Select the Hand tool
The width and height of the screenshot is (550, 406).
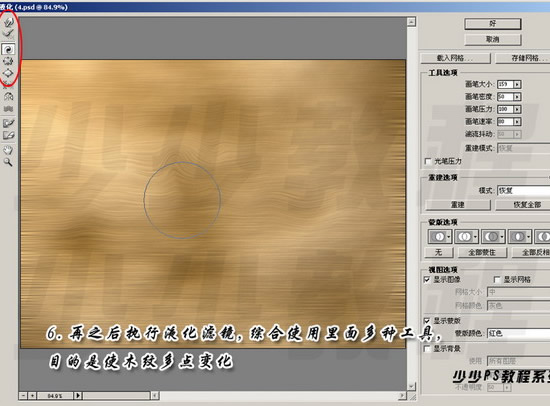click(8, 150)
